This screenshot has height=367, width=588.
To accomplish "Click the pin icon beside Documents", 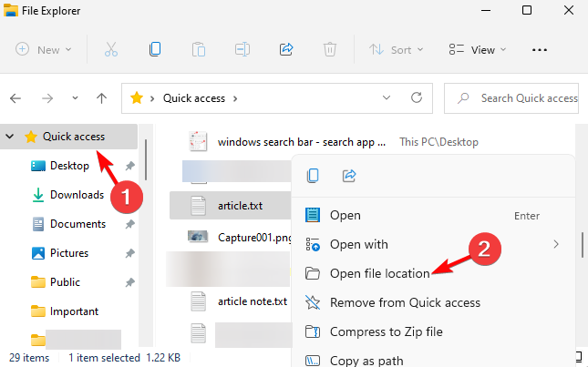I will (129, 224).
